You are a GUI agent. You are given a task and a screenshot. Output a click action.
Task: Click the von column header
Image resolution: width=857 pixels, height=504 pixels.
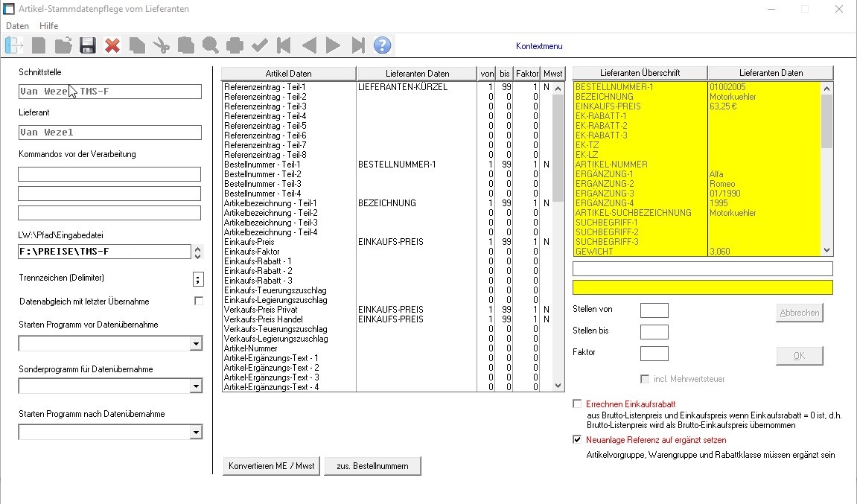click(486, 73)
